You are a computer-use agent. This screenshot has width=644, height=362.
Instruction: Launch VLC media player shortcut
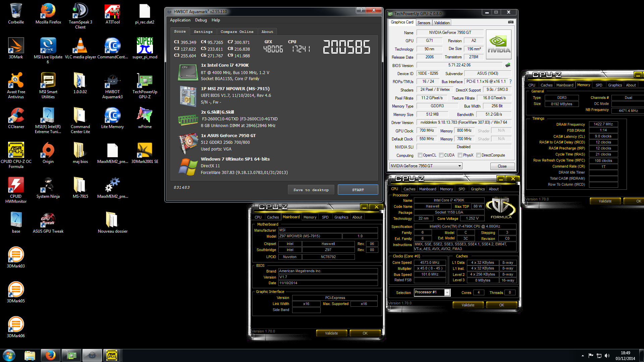pos(80,48)
